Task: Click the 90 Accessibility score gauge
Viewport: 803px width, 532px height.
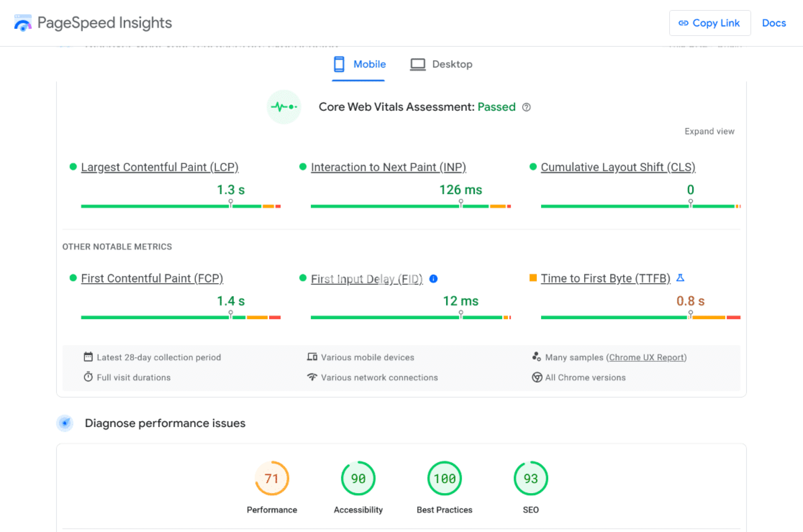Action: point(358,478)
